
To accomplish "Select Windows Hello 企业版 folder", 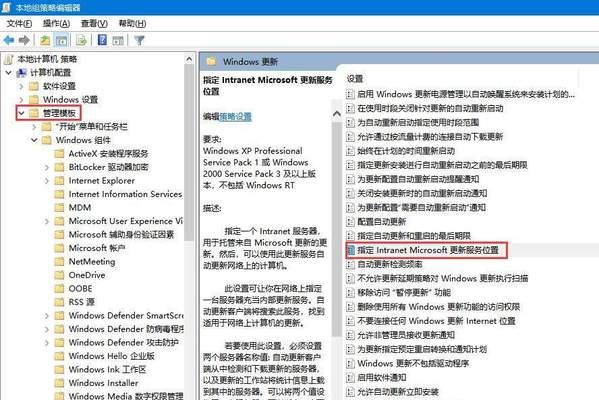I will 112,356.
